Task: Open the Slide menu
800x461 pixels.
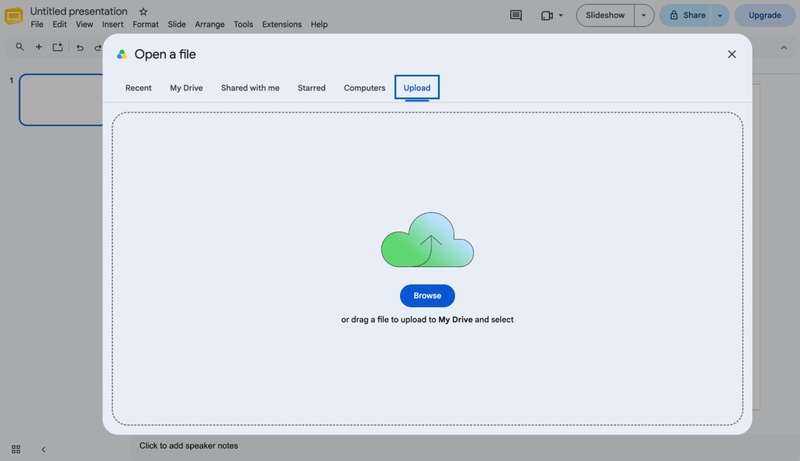Action: pyautogui.click(x=177, y=24)
